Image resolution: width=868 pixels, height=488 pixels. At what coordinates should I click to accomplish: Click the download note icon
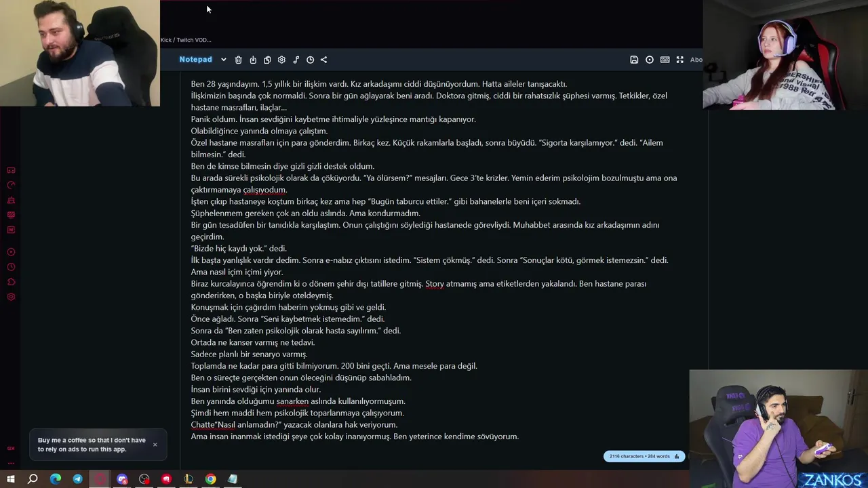pyautogui.click(x=253, y=60)
